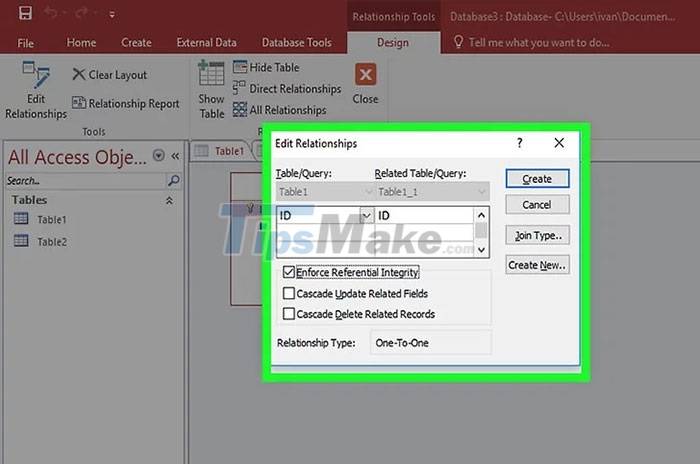The width and height of the screenshot is (700, 464).
Task: Click the Table1 document tab
Action: 221,151
